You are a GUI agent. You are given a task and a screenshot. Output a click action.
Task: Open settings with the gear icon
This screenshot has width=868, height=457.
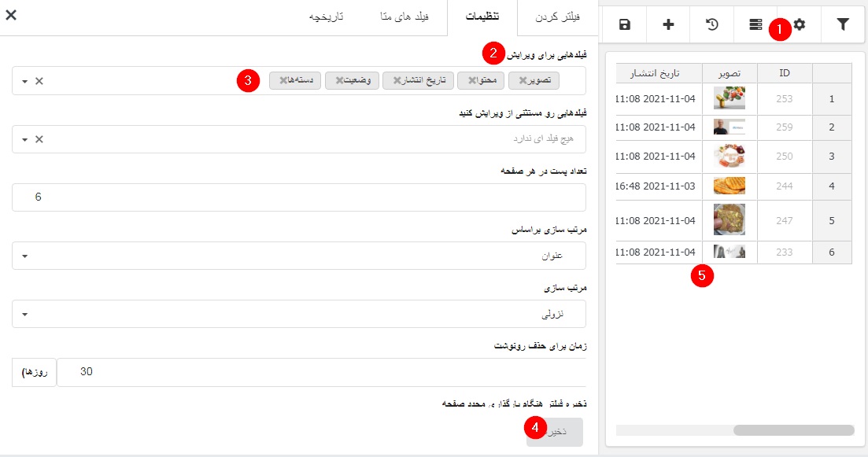pyautogui.click(x=800, y=25)
